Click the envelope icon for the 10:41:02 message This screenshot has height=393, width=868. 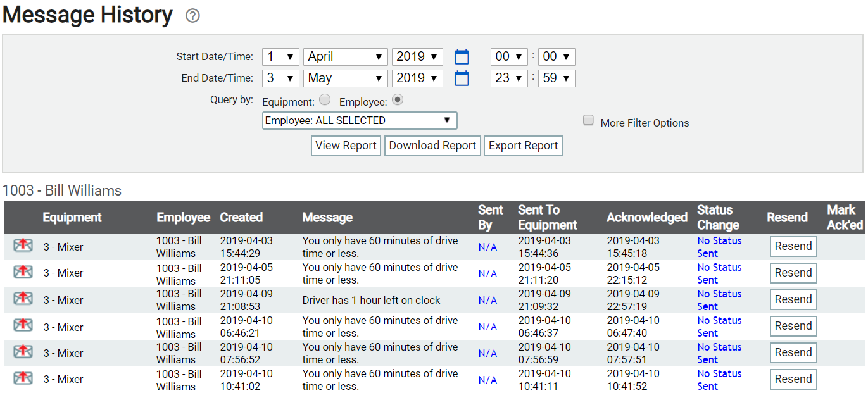point(23,378)
